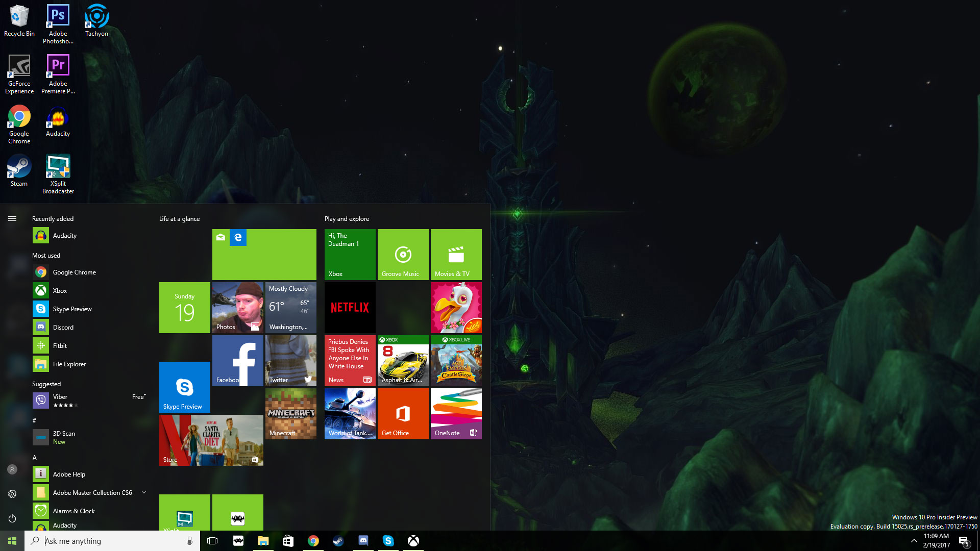
Task: Select the suggested Viber app
Action: click(90, 400)
